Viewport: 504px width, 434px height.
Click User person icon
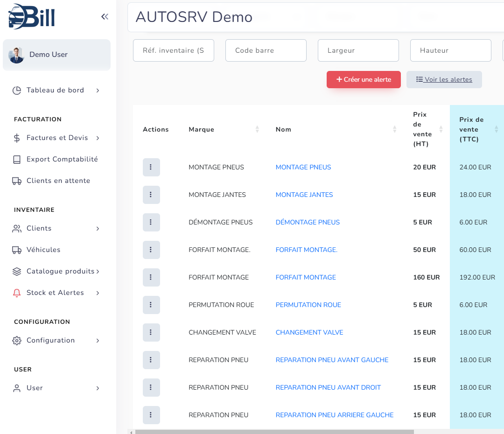point(17,388)
